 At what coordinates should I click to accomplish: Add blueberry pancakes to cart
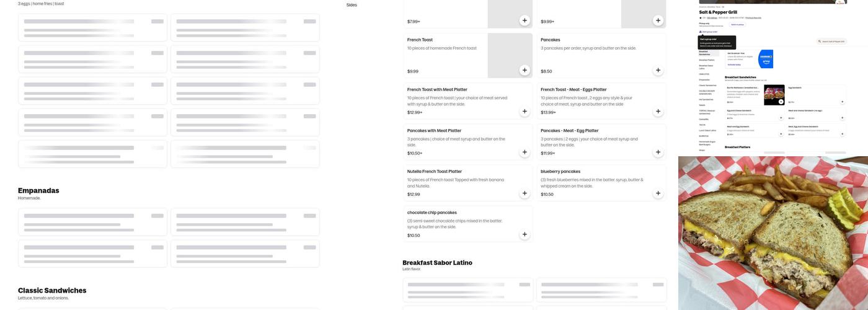658,193
